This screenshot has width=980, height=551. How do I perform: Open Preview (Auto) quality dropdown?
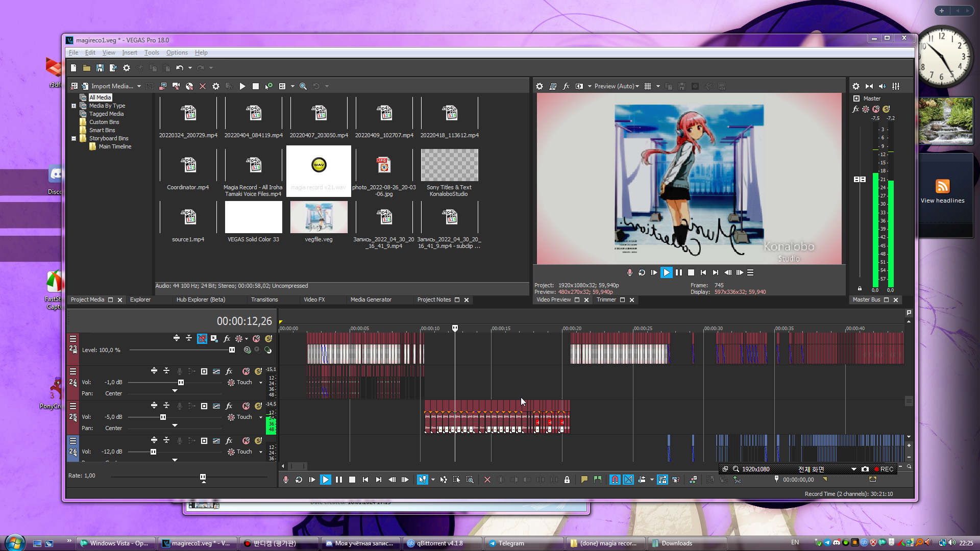click(x=617, y=86)
